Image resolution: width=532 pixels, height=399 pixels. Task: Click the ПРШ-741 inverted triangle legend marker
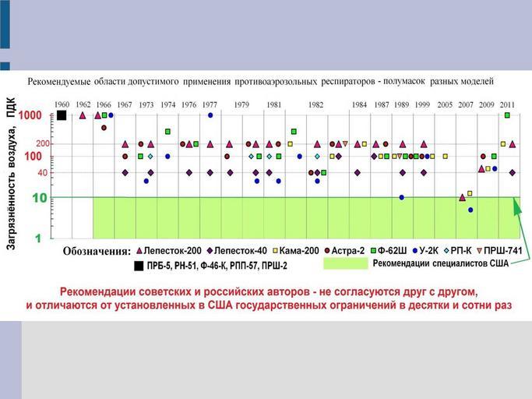click(x=480, y=251)
